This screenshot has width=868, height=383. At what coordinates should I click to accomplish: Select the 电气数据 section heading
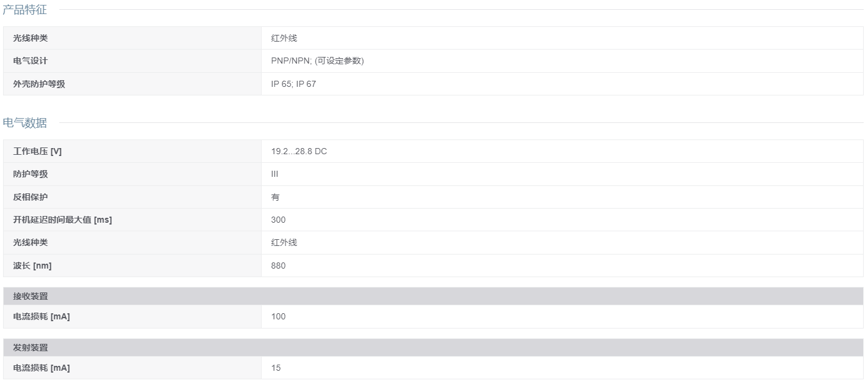pos(24,123)
